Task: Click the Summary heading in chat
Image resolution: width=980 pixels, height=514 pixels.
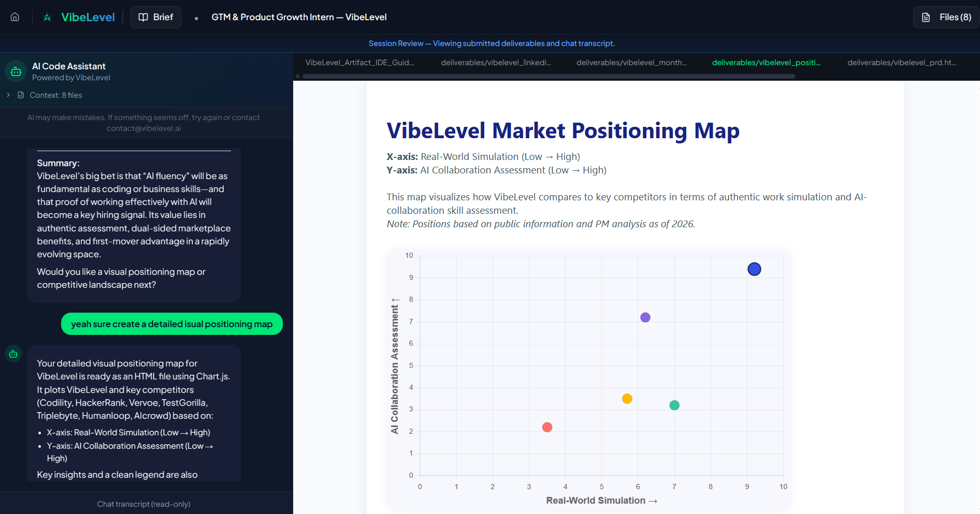Action: click(58, 163)
